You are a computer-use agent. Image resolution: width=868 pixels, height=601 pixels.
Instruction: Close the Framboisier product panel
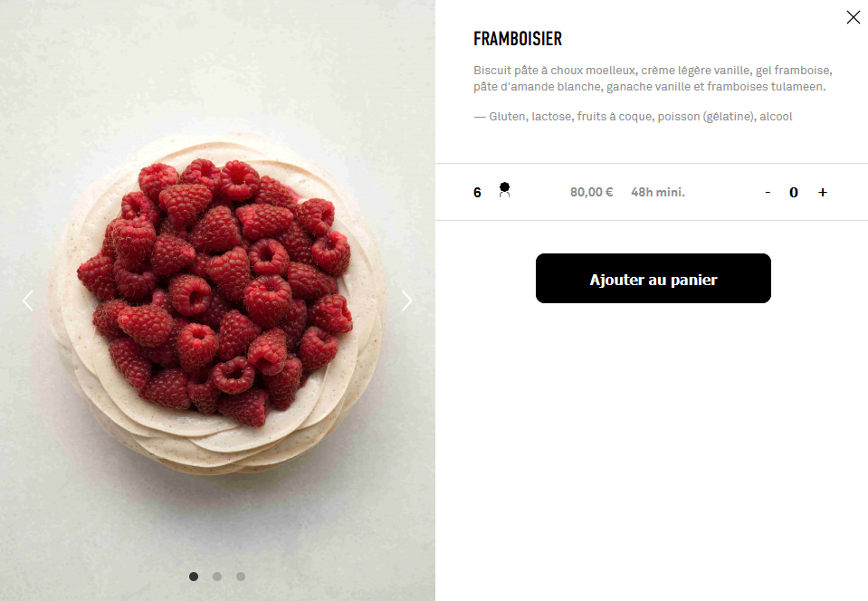point(853,17)
